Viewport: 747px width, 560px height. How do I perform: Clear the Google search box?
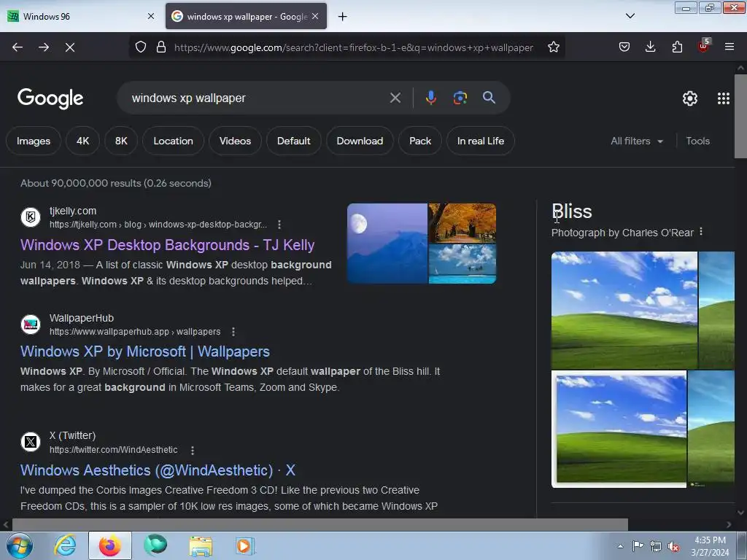(x=395, y=98)
